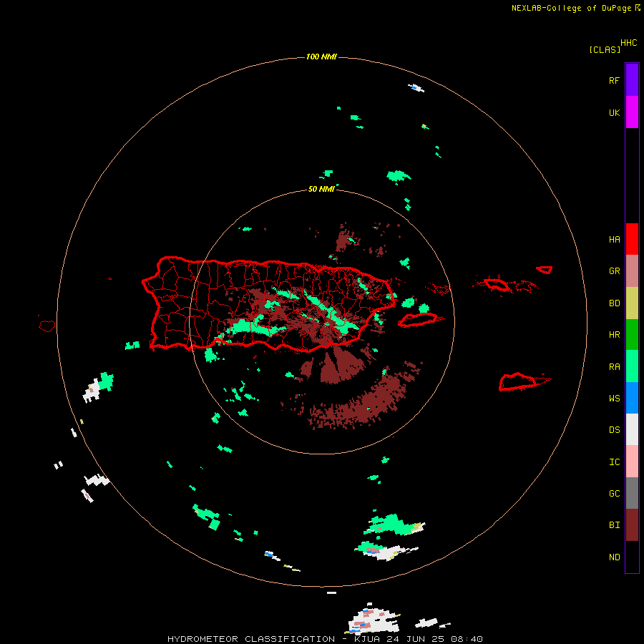Click the BD legend label
This screenshot has width=644, height=644.
[x=614, y=303]
